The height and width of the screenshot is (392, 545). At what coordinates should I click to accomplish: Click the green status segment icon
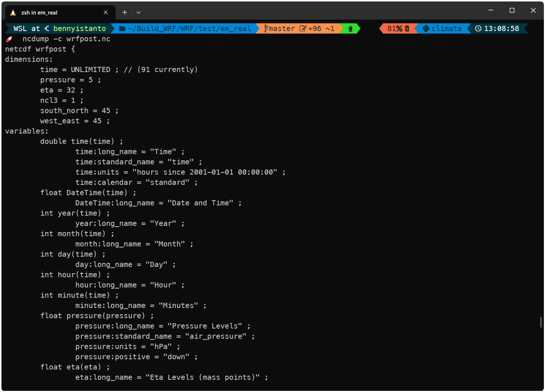(350, 28)
